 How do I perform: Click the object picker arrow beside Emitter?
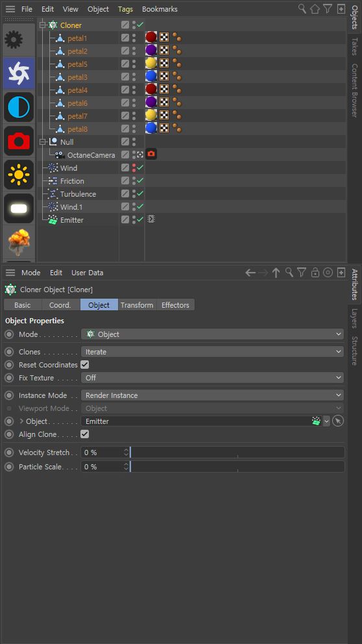click(x=338, y=421)
